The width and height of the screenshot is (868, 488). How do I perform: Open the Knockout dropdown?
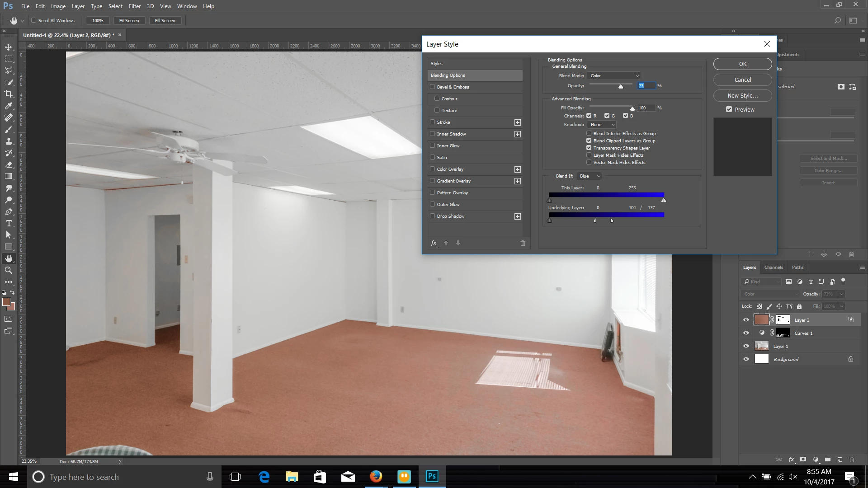[x=602, y=125]
